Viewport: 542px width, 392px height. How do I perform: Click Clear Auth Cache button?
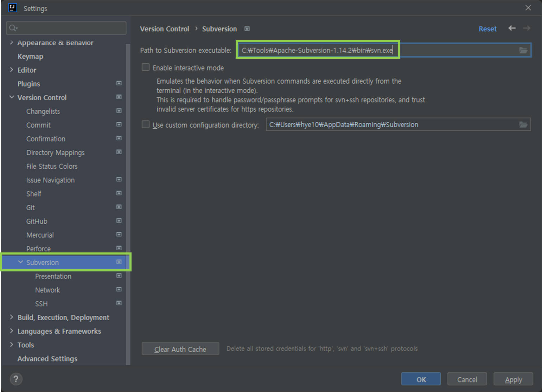point(180,349)
